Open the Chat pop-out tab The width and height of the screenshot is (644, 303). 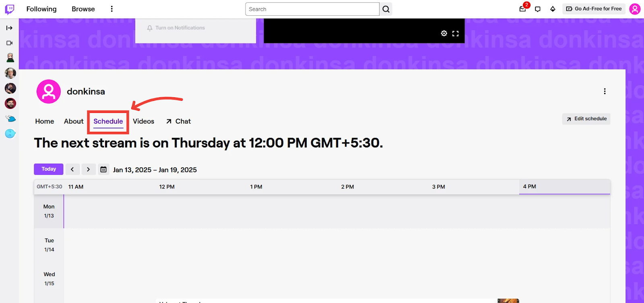point(178,121)
